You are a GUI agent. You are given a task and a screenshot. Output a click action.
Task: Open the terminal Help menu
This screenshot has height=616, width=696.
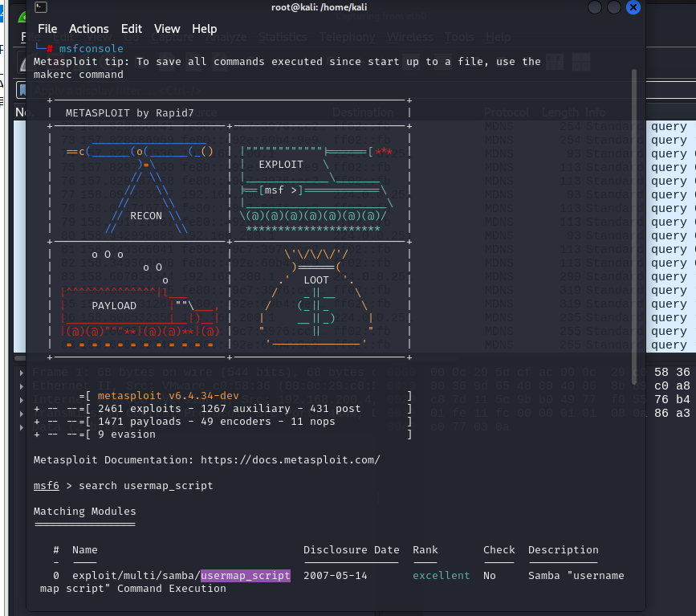pyautogui.click(x=204, y=29)
